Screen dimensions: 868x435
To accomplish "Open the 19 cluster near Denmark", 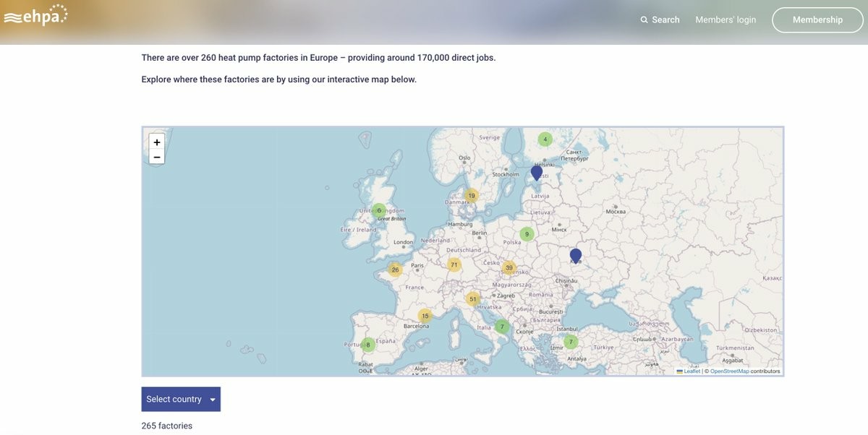I will 472,196.
